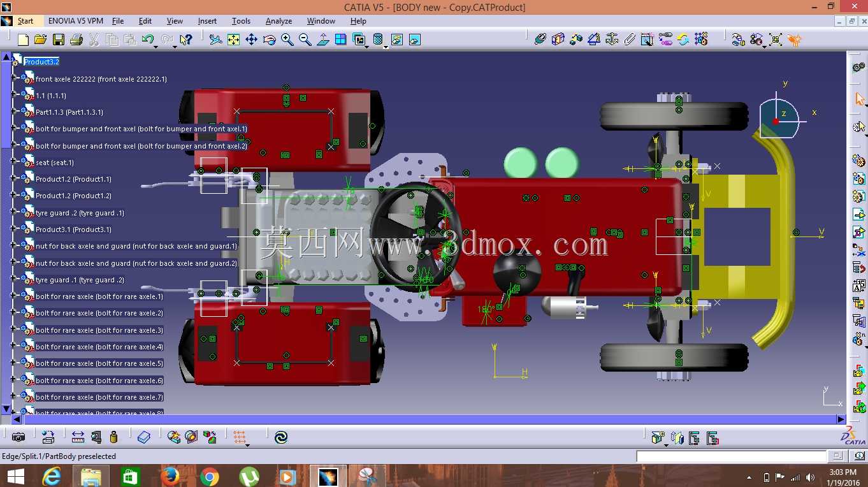868x487 pixels.
Task: Select nut for back axele and guard.1
Action: pyautogui.click(x=136, y=246)
